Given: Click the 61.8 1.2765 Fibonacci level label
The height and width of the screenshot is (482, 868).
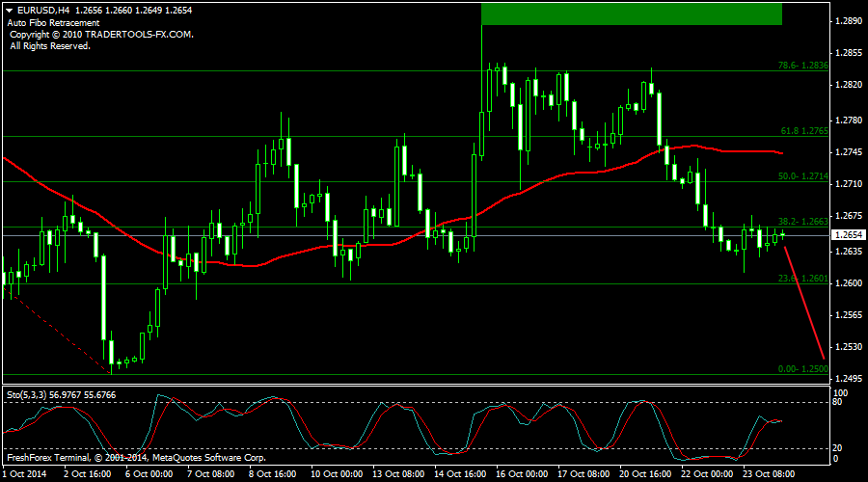Looking at the screenshot, I should (804, 131).
